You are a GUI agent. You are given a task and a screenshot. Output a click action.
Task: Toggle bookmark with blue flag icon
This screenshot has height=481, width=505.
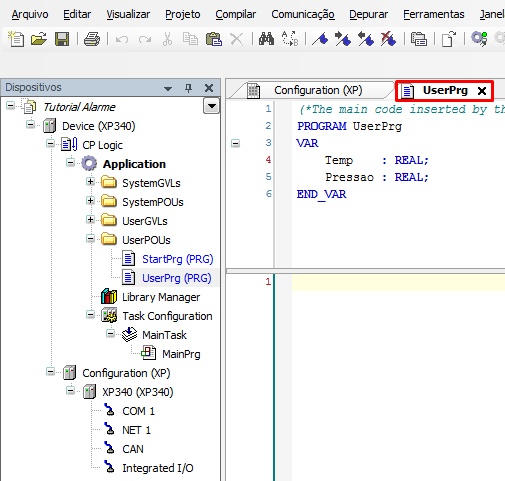320,39
